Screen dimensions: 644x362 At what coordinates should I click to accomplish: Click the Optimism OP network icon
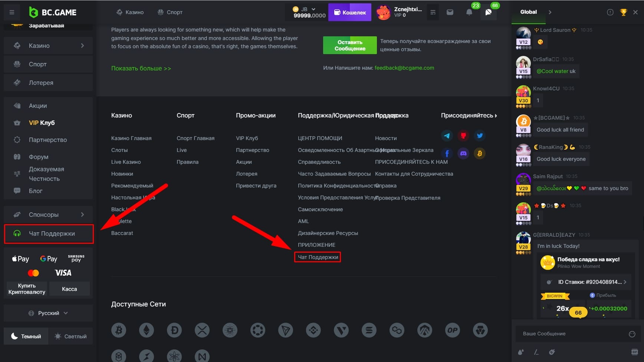coord(453,330)
